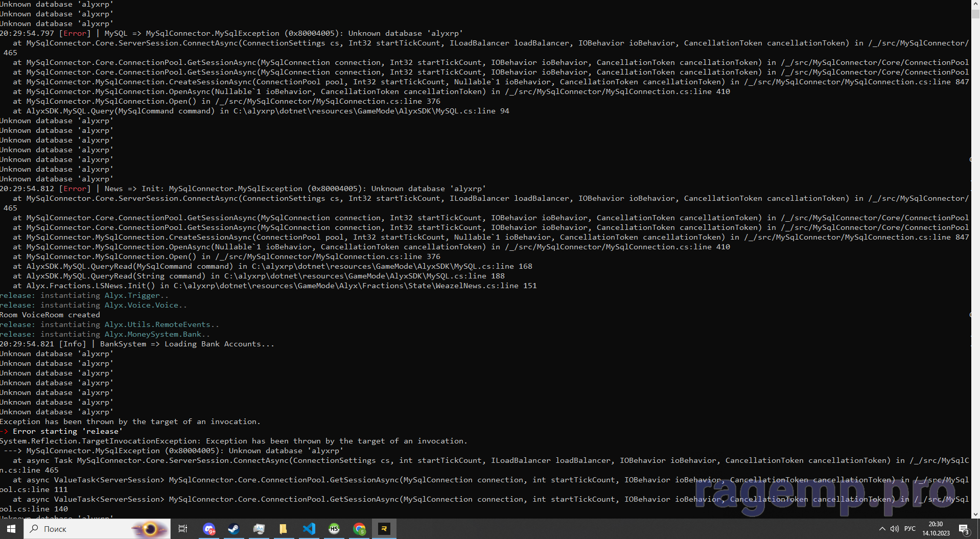Click the console scrollbar up arrow
The height and width of the screenshot is (539, 980).
pyautogui.click(x=975, y=4)
